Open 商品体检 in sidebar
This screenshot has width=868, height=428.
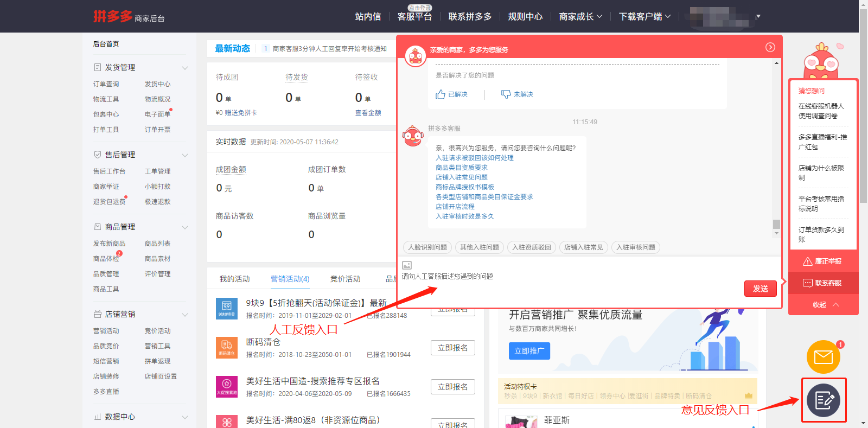[106, 259]
